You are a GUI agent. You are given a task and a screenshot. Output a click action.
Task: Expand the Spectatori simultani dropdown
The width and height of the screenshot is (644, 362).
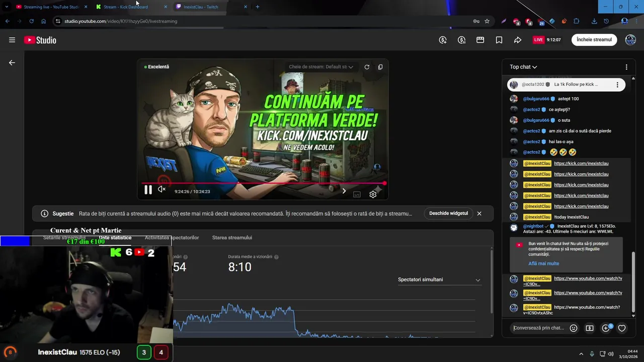click(x=439, y=280)
